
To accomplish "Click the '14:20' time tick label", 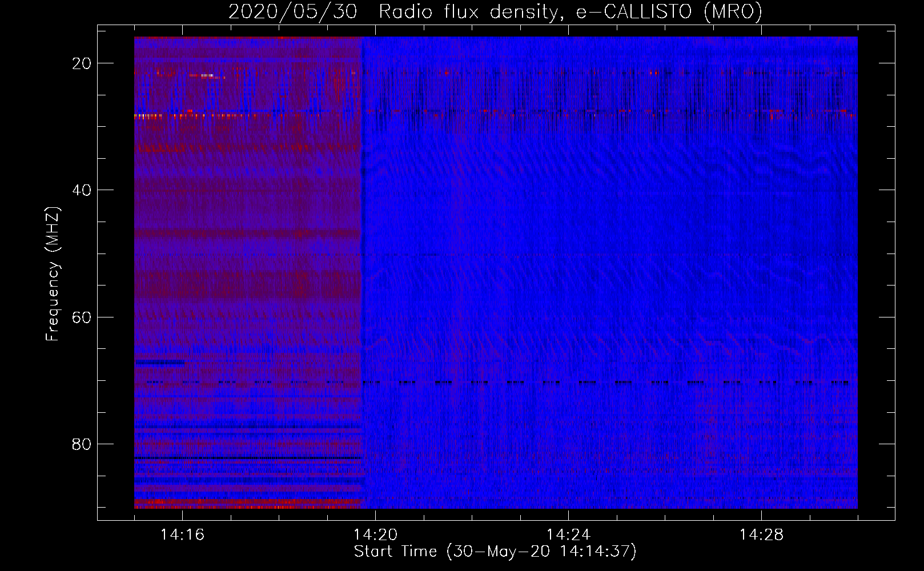I will tap(375, 535).
